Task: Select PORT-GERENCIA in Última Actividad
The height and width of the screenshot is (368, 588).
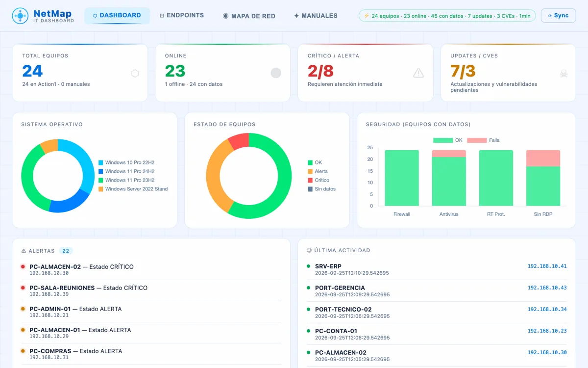Action: (437, 291)
